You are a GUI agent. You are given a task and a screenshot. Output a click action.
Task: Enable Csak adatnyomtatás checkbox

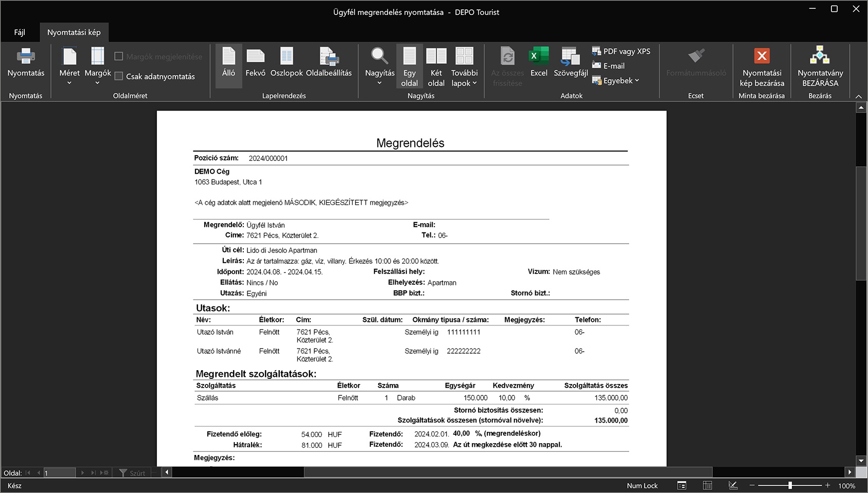coord(119,77)
